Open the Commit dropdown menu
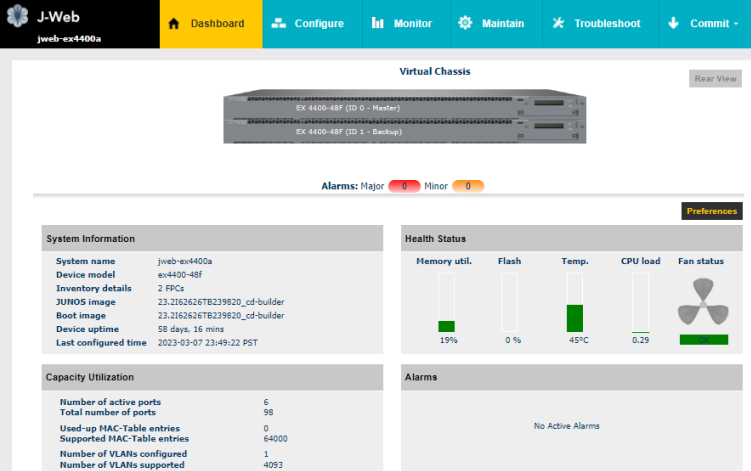 [x=704, y=24]
